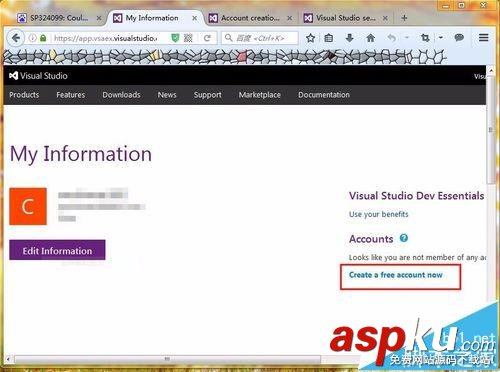Open the Products menu
This screenshot has width=500, height=372.
(x=24, y=95)
